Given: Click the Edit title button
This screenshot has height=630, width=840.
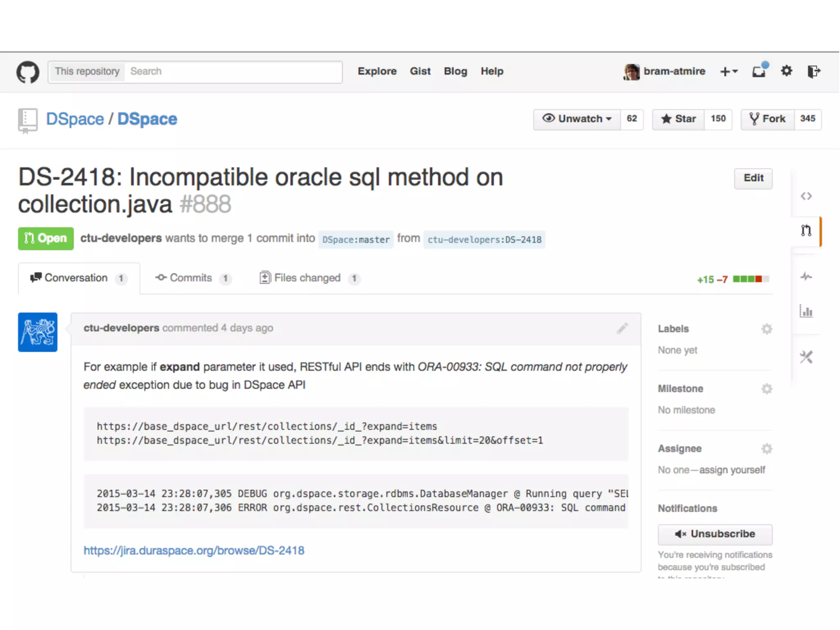Looking at the screenshot, I should 753,178.
